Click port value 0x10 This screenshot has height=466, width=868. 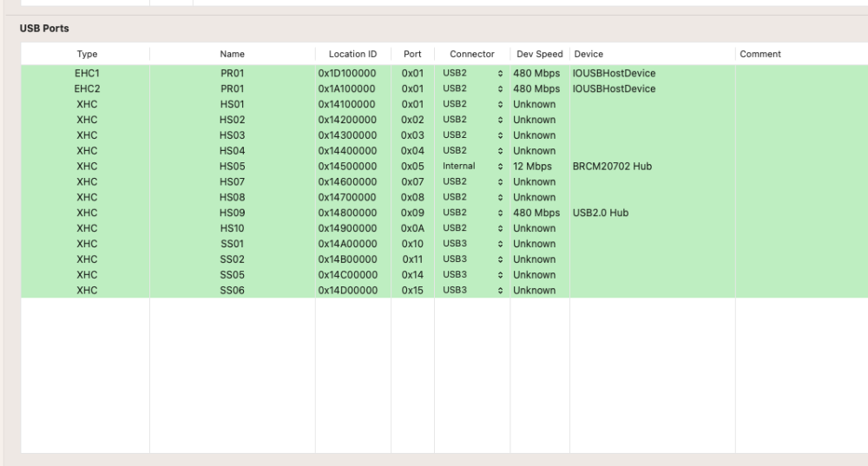point(412,244)
